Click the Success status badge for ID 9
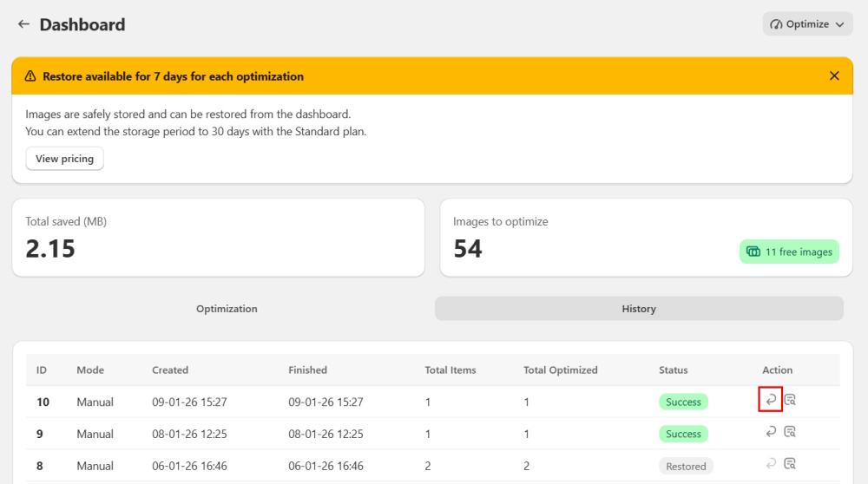This screenshot has height=484, width=868. tap(683, 434)
